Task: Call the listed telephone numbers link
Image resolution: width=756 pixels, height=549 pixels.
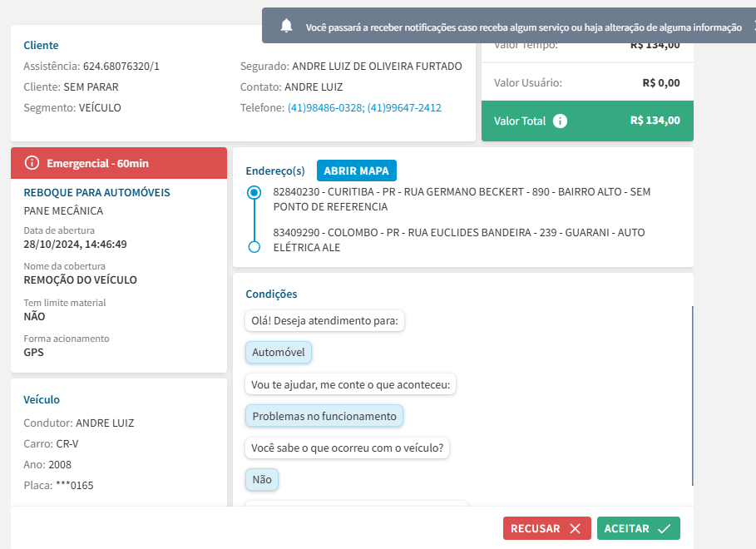Action: coord(364,107)
